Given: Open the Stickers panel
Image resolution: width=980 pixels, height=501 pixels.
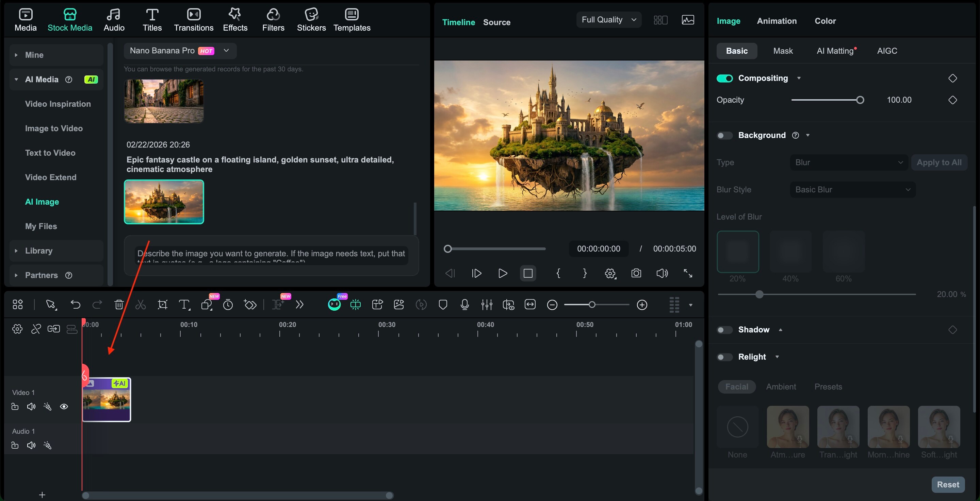Looking at the screenshot, I should click(x=311, y=20).
